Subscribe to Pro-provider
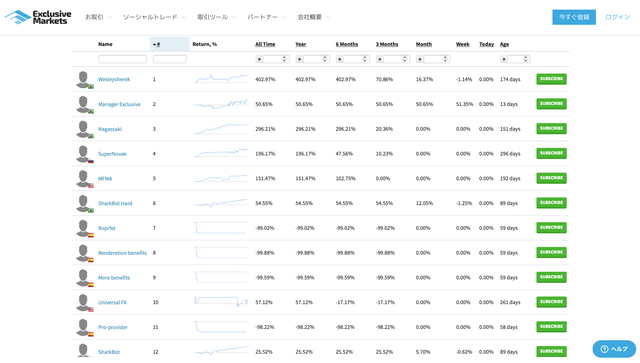The width and height of the screenshot is (640, 363). pos(551,327)
